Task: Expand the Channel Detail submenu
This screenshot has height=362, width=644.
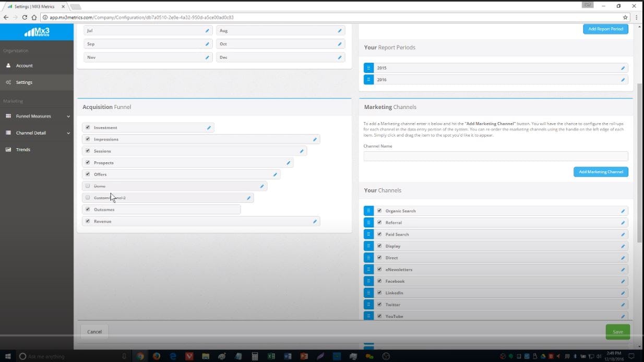Action: click(x=68, y=132)
